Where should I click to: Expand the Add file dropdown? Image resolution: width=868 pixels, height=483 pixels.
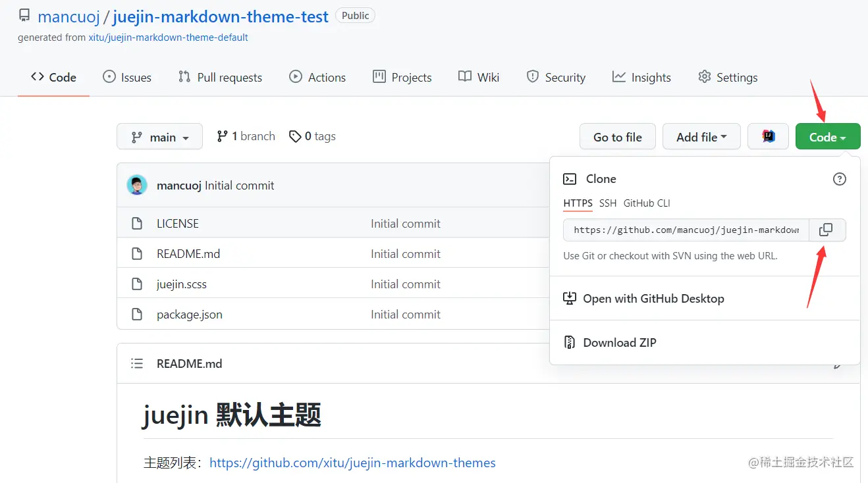pos(701,137)
